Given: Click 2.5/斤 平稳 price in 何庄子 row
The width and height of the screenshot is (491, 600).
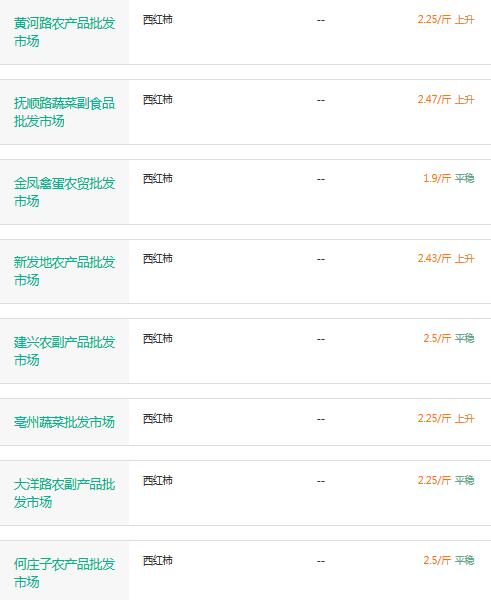Looking at the screenshot, I should point(449,560).
